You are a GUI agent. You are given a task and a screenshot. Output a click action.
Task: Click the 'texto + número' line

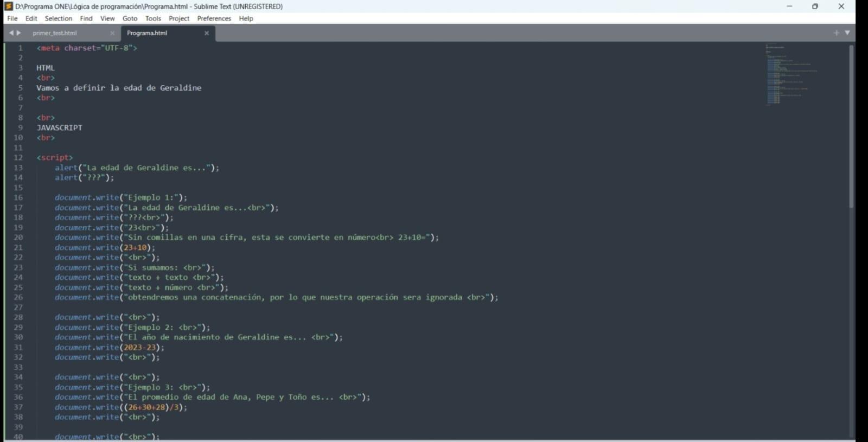coord(141,287)
